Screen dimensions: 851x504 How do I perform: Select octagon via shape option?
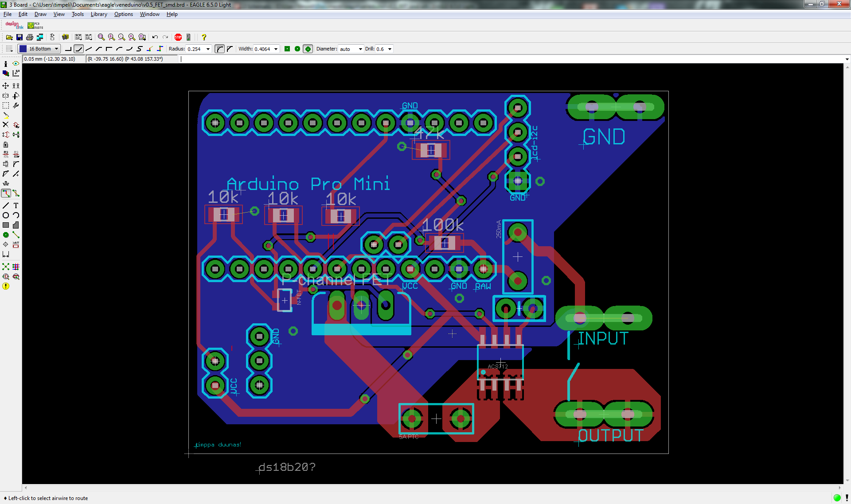308,49
